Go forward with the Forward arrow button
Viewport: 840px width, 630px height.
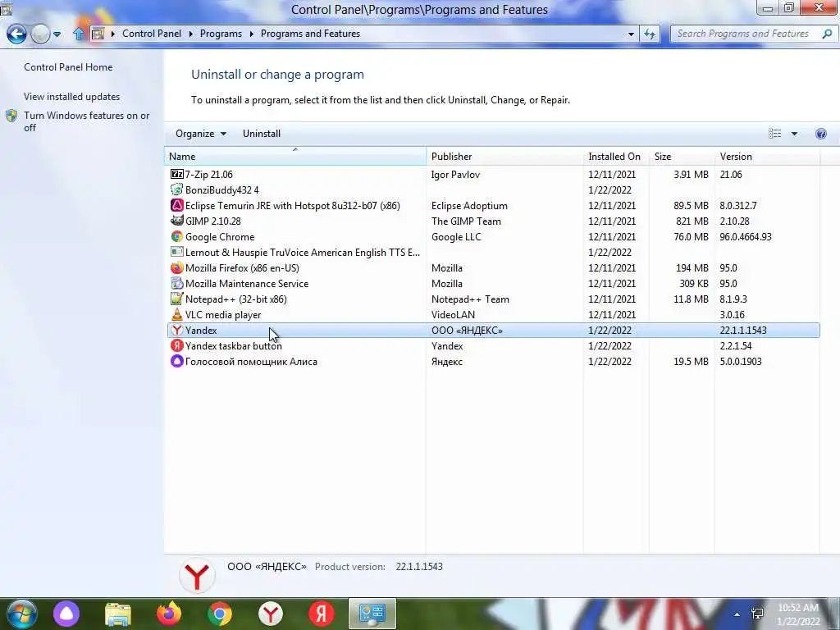(40, 34)
